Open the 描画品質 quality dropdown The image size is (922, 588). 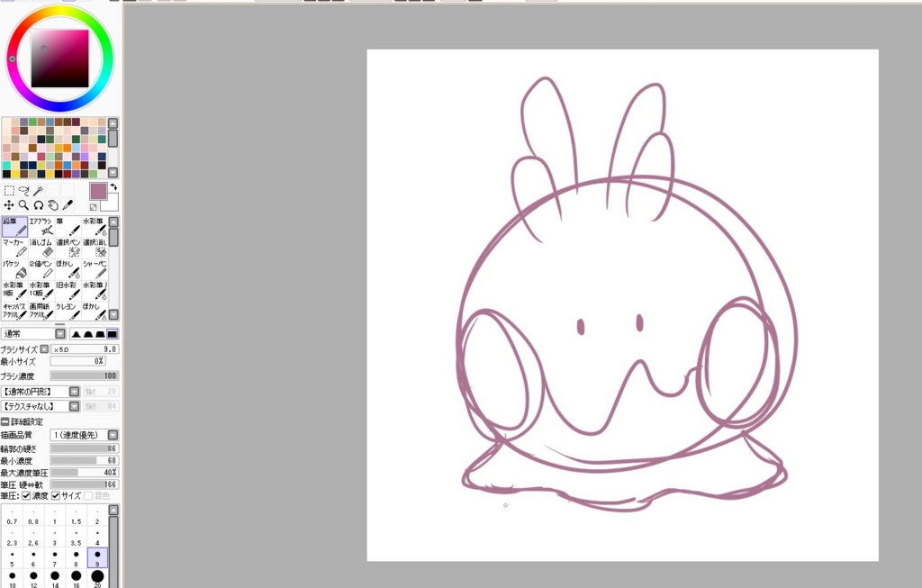click(x=113, y=435)
